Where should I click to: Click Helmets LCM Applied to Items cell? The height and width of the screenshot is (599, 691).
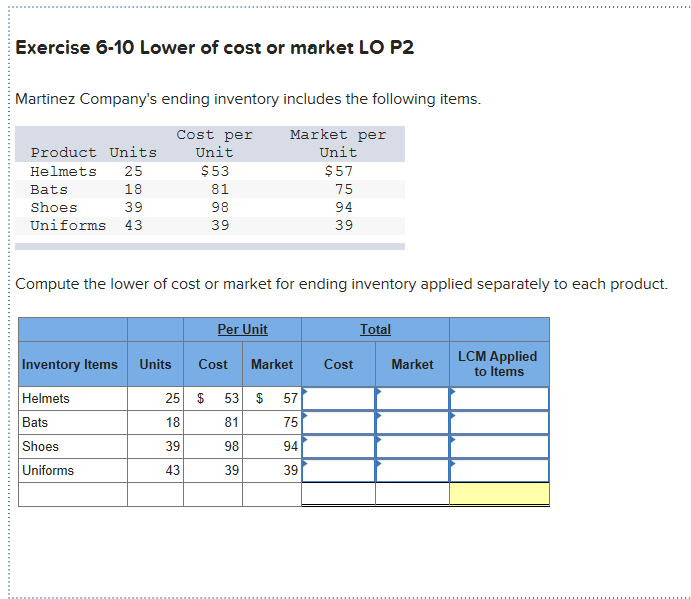(499, 398)
